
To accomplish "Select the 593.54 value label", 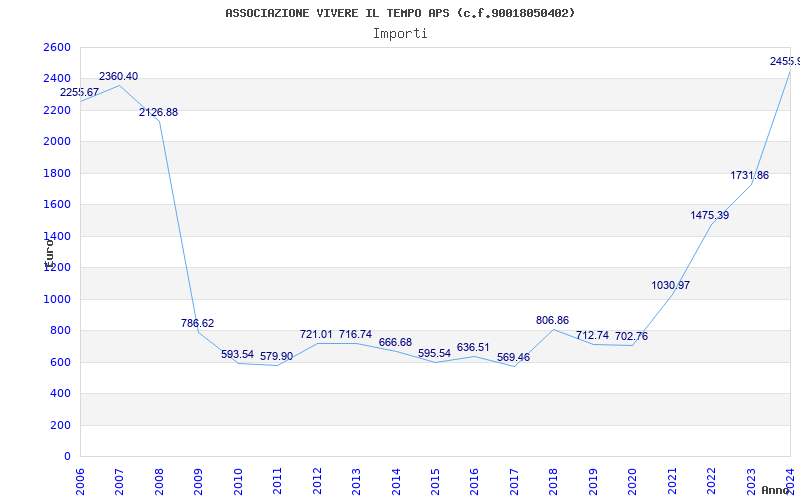I will point(237,354).
